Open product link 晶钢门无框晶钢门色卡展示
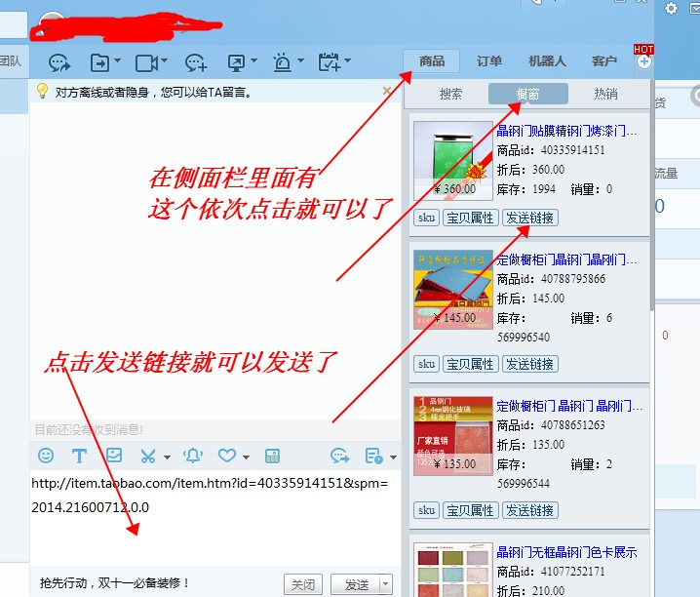Screen dimensions: 700x597 coord(566,552)
